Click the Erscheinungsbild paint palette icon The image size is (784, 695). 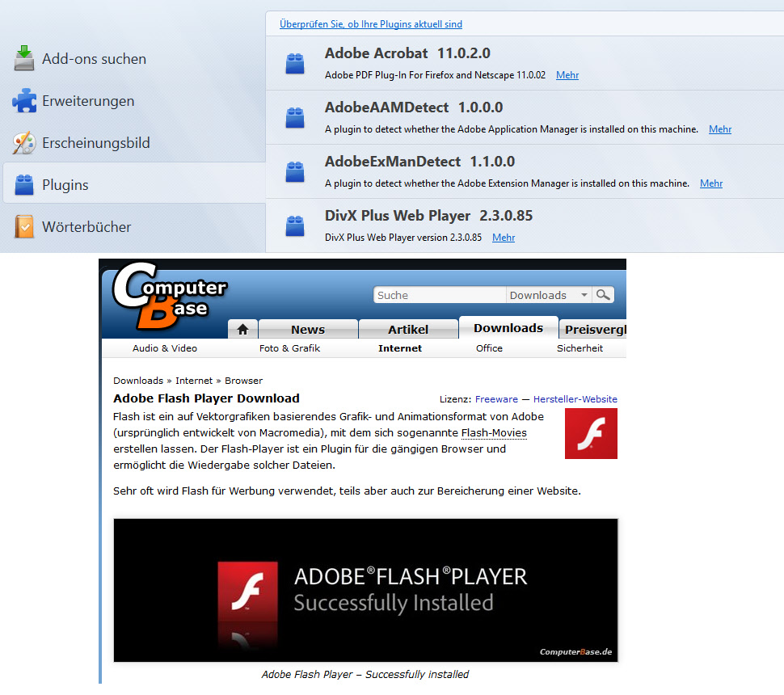point(24,143)
